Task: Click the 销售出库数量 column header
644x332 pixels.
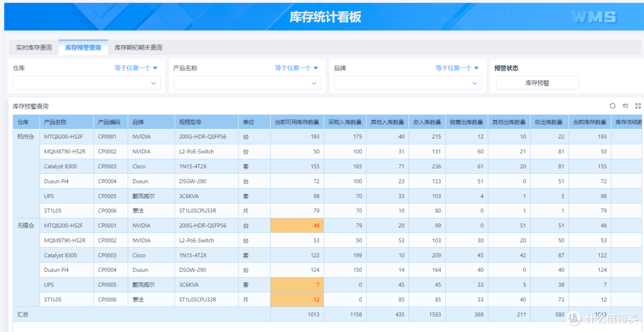Action: tap(466, 122)
